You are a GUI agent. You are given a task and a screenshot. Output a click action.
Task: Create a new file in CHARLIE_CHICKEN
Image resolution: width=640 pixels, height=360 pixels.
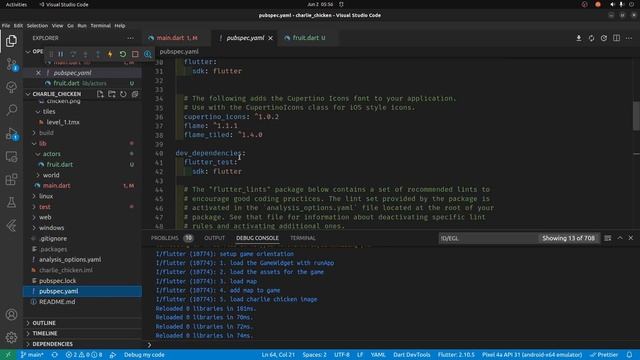[x=100, y=94]
